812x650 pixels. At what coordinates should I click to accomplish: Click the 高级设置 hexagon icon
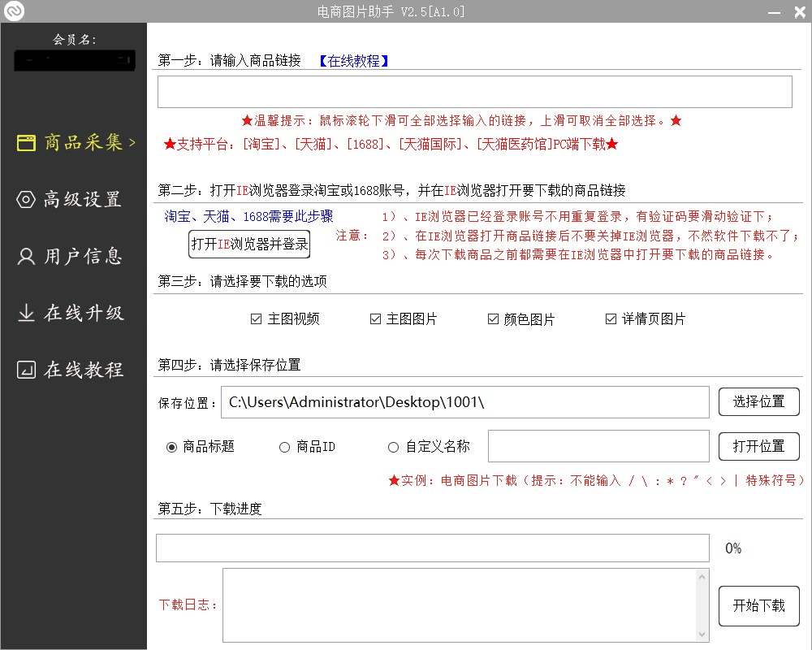(x=26, y=200)
